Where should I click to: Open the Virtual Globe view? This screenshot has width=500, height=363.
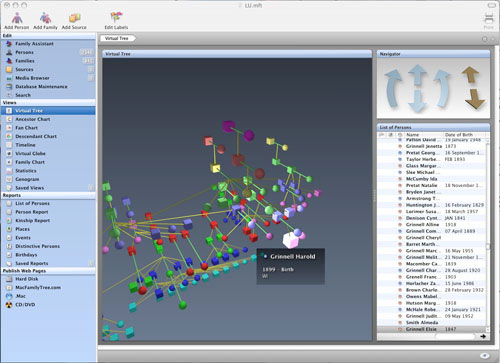point(30,153)
